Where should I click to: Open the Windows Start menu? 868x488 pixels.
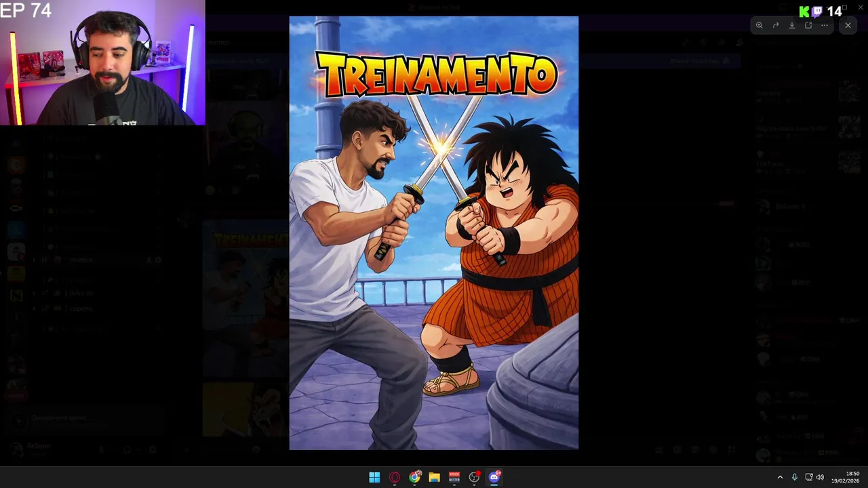tap(374, 477)
